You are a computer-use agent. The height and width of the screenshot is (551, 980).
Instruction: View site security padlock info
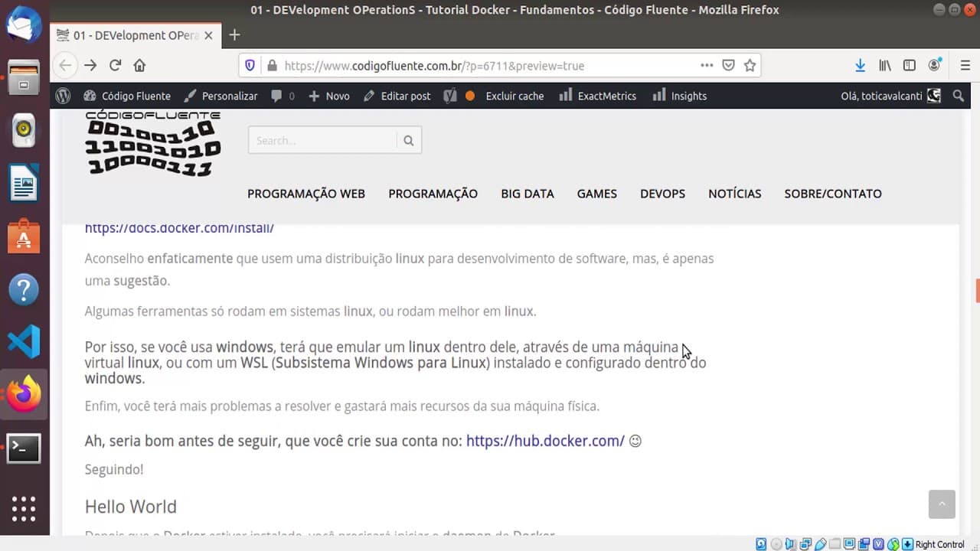[270, 66]
